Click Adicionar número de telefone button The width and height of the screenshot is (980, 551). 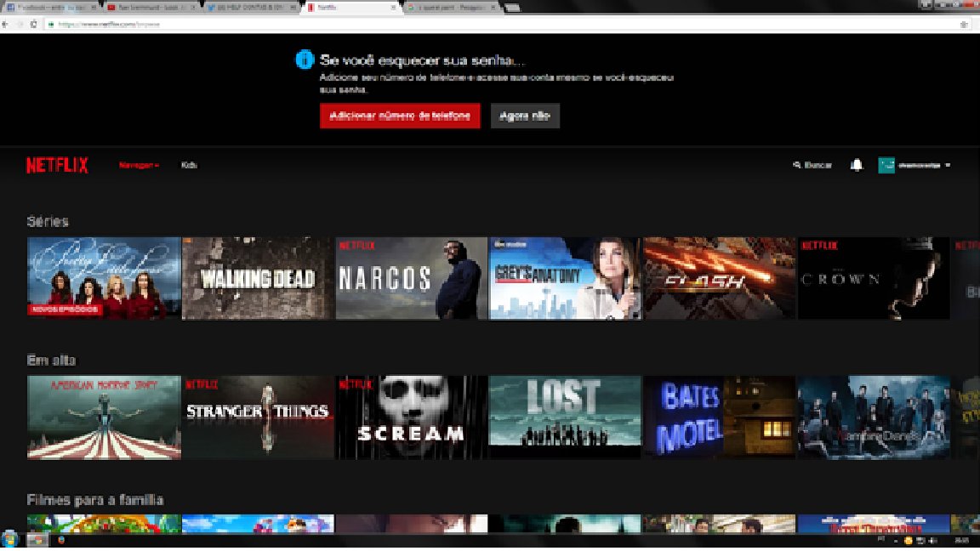pyautogui.click(x=400, y=116)
